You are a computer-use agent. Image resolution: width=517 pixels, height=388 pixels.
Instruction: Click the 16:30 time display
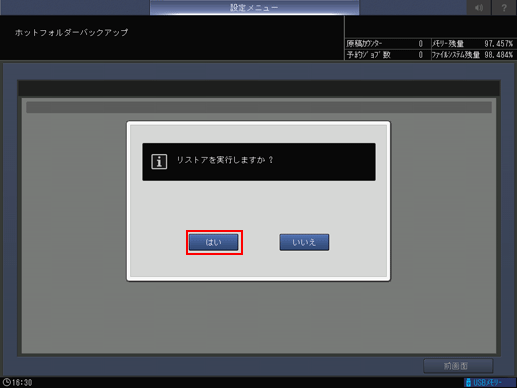coord(22,382)
